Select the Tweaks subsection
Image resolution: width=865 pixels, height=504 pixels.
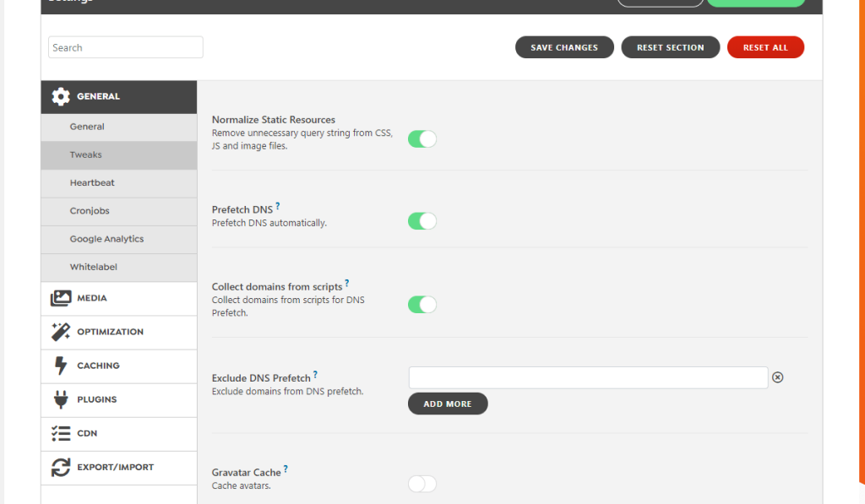click(x=118, y=155)
